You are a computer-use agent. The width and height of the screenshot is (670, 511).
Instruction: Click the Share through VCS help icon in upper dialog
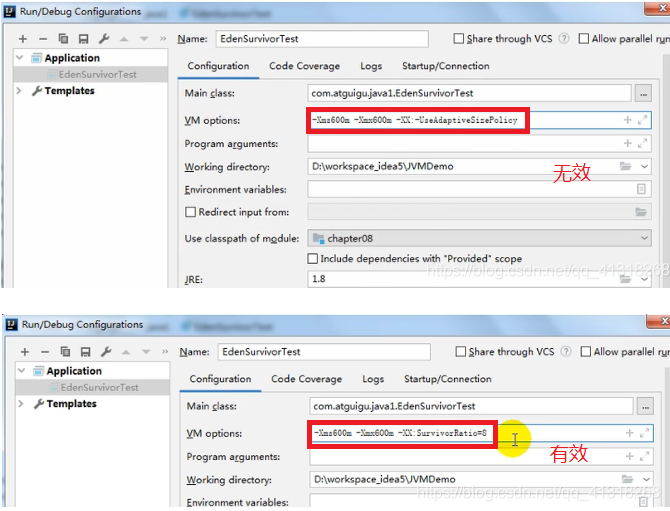click(x=564, y=38)
